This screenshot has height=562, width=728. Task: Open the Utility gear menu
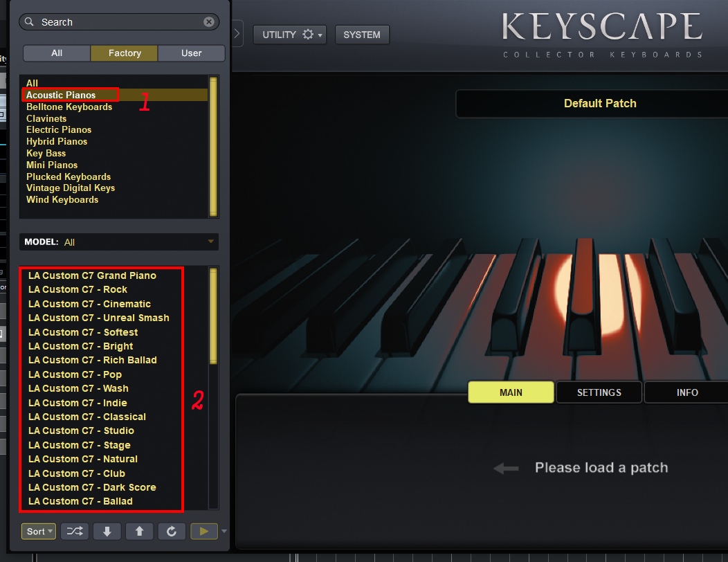(290, 35)
